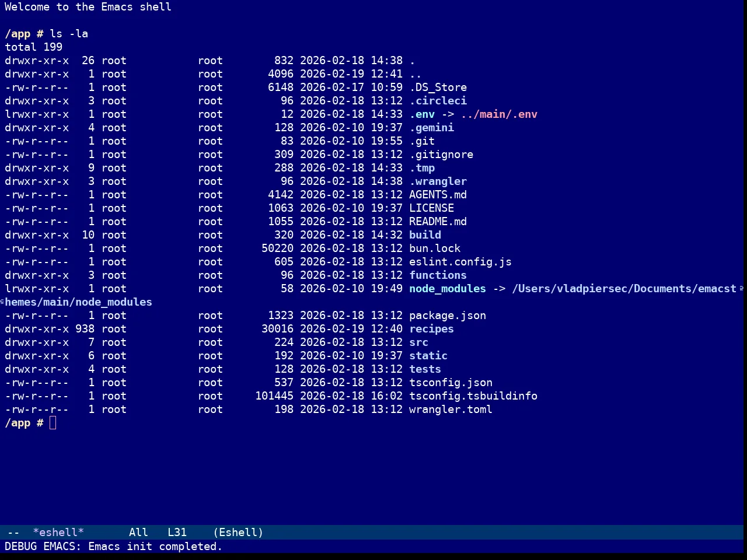747x560 pixels.
Task: Click the .wrangler directory name
Action: click(438, 181)
